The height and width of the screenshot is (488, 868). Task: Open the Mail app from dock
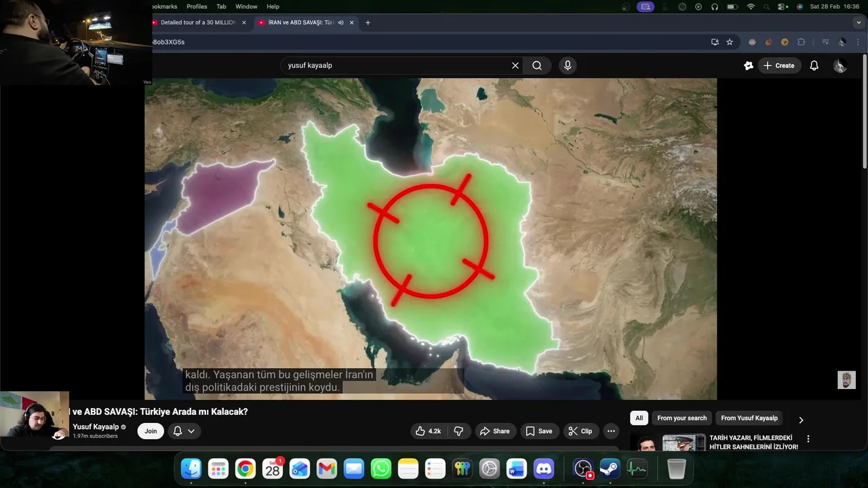[354, 468]
